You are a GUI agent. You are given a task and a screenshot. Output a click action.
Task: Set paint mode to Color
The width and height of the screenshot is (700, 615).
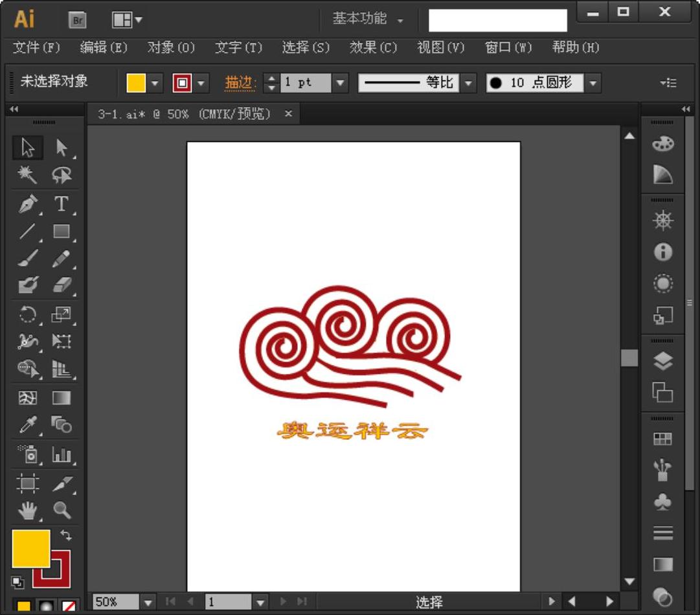[x=24, y=606]
